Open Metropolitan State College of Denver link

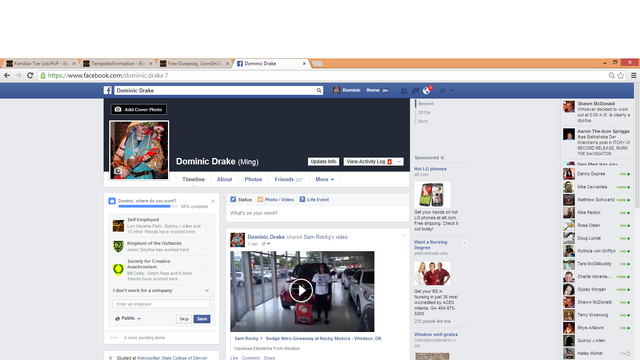pyautogui.click(x=172, y=358)
